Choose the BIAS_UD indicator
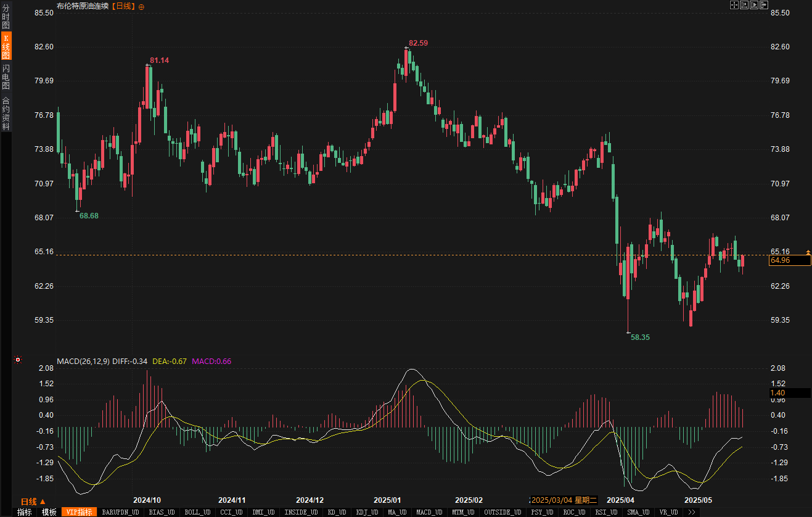Image resolution: width=812 pixels, height=517 pixels. click(x=162, y=512)
